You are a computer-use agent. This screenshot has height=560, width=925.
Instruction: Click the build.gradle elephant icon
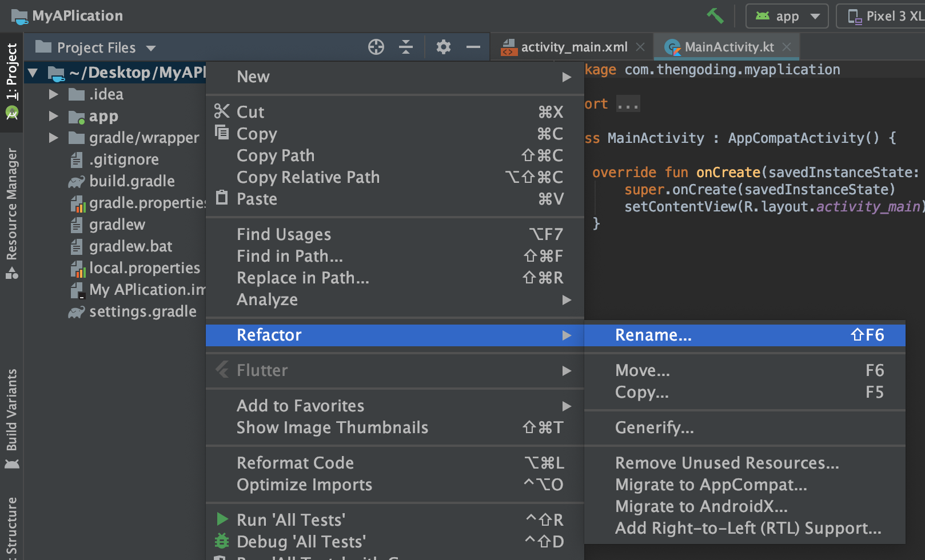(x=77, y=182)
